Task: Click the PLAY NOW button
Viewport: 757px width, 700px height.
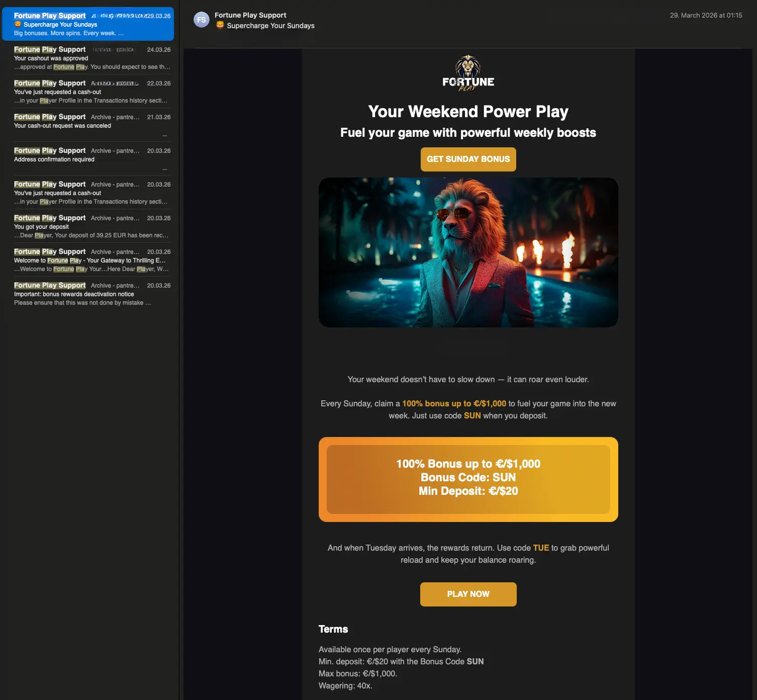Action: coord(468,594)
